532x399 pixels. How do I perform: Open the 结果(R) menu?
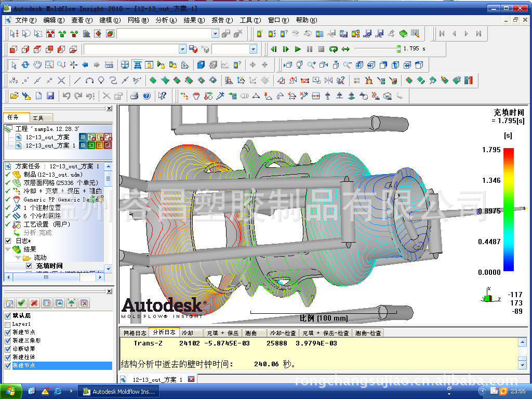[x=194, y=20]
